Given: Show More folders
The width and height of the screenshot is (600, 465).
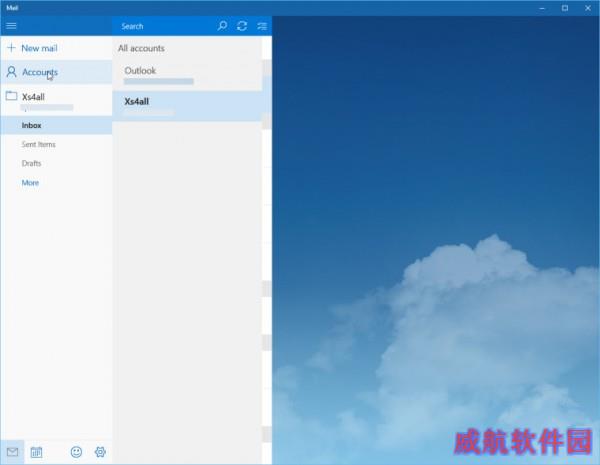Looking at the screenshot, I should (30, 183).
